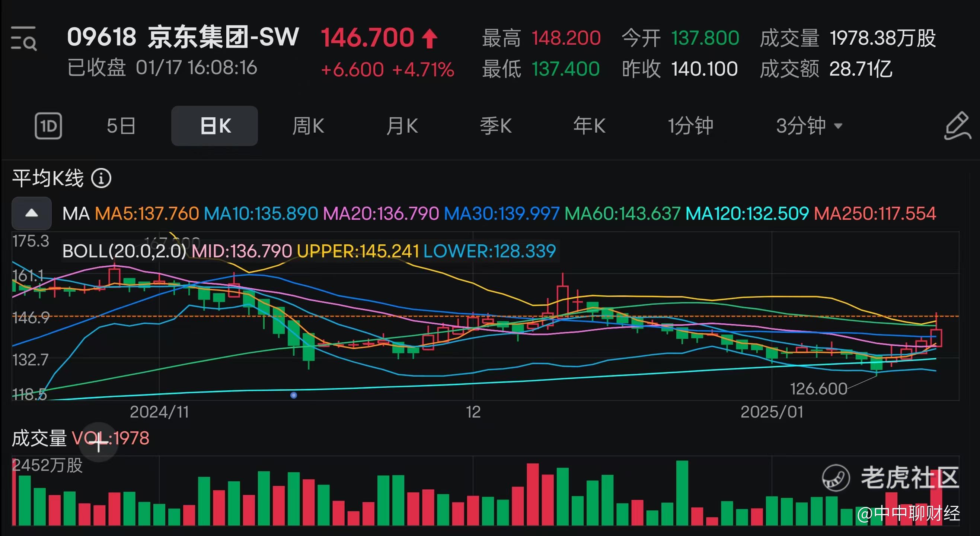Open the 3分钟 interval dropdown
Viewport: 980px width, 536px height.
click(809, 126)
